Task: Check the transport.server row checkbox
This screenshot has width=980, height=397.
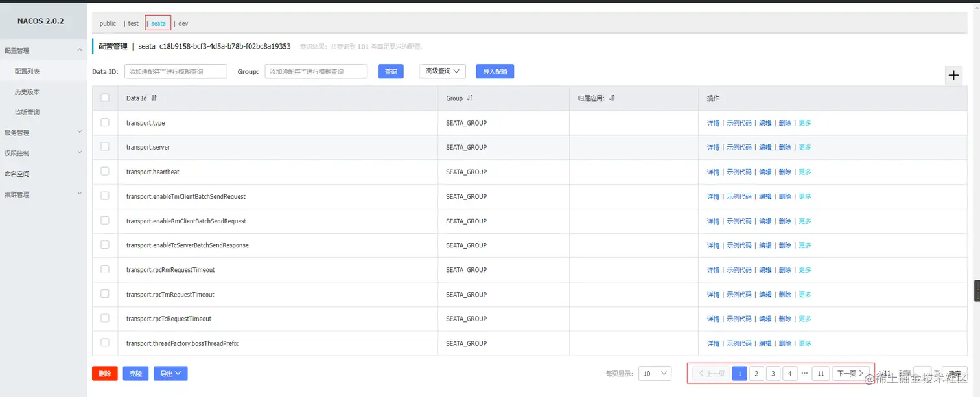Action: pos(105,147)
